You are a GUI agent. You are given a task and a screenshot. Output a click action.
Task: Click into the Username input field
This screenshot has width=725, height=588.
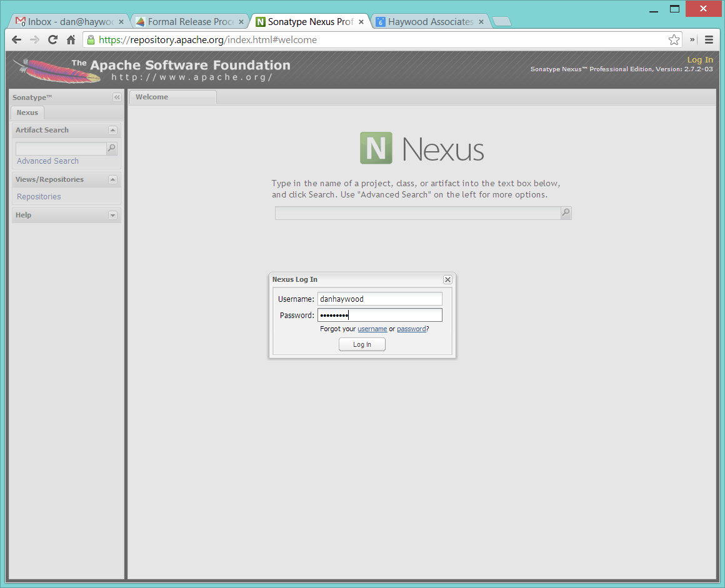coord(379,299)
